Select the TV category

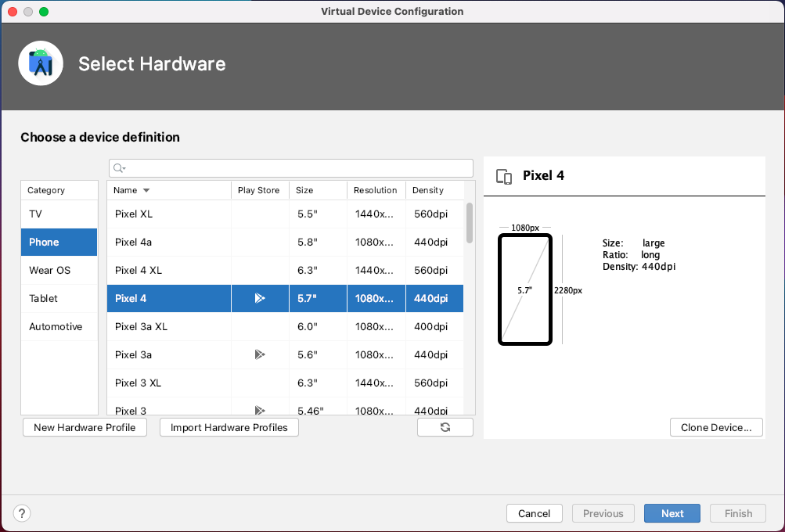coord(59,214)
